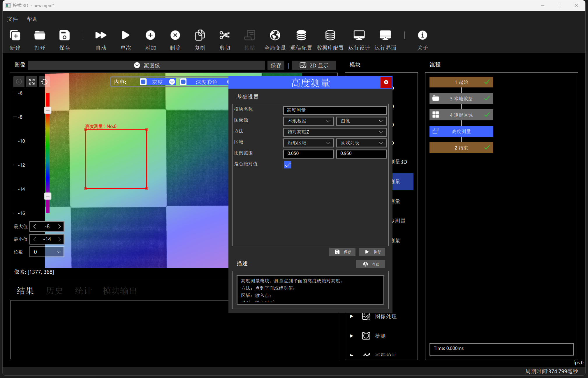Open the 绝对高度Z method dropdown
The height and width of the screenshot is (378, 588).
pos(335,132)
